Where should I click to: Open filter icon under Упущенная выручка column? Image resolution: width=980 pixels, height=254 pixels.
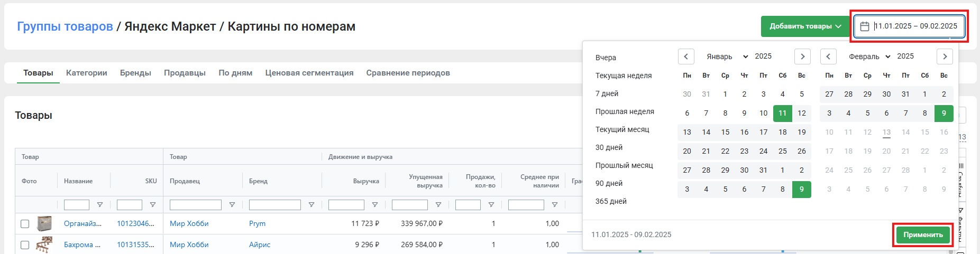pyautogui.click(x=438, y=205)
